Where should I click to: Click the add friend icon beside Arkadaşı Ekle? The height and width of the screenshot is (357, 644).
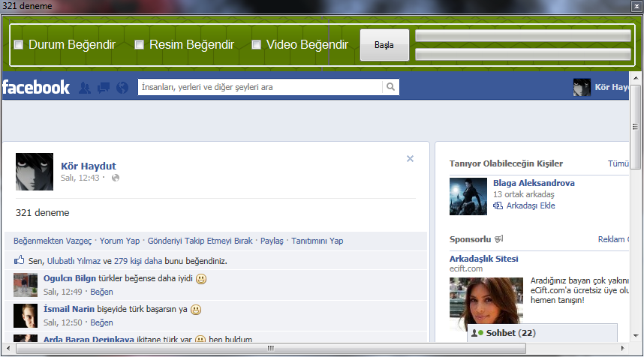[498, 205]
